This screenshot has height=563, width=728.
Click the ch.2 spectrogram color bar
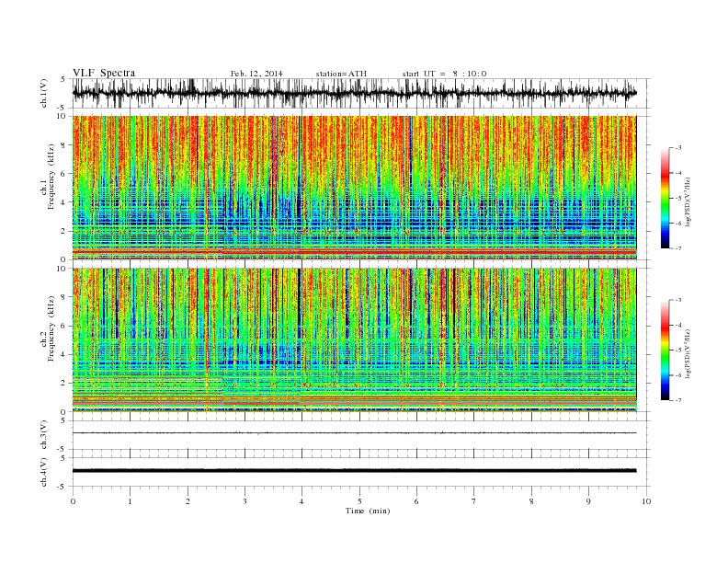tap(665, 350)
